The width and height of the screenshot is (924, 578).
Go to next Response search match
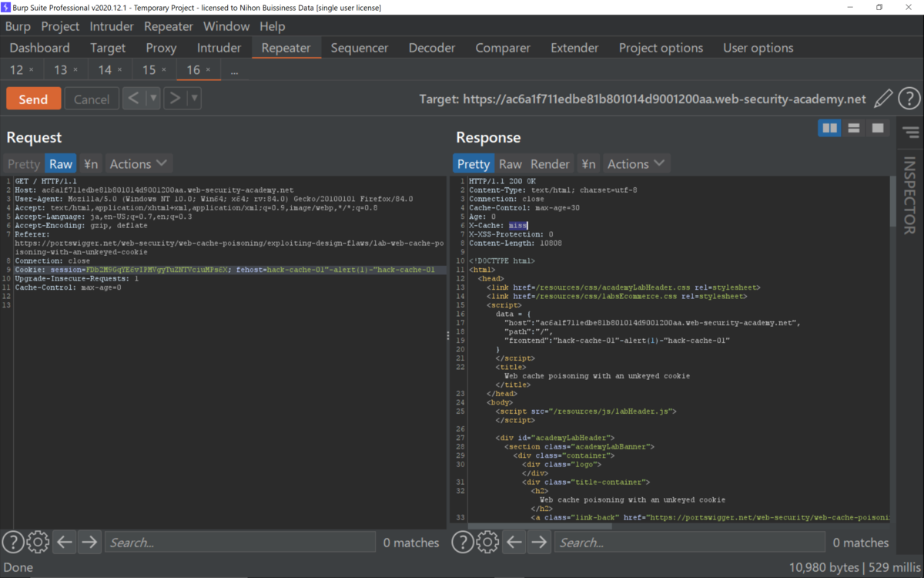point(539,543)
